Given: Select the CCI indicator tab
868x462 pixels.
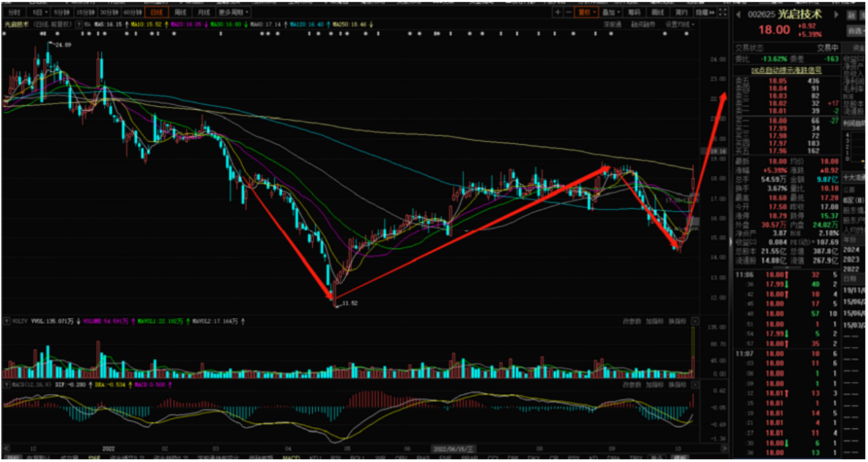Looking at the screenshot, I should coord(493,457).
